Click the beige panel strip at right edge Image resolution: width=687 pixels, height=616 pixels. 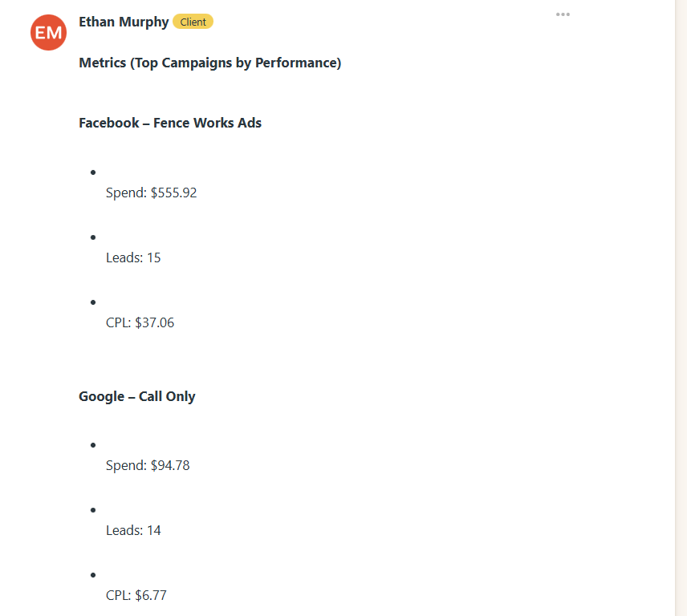681,308
